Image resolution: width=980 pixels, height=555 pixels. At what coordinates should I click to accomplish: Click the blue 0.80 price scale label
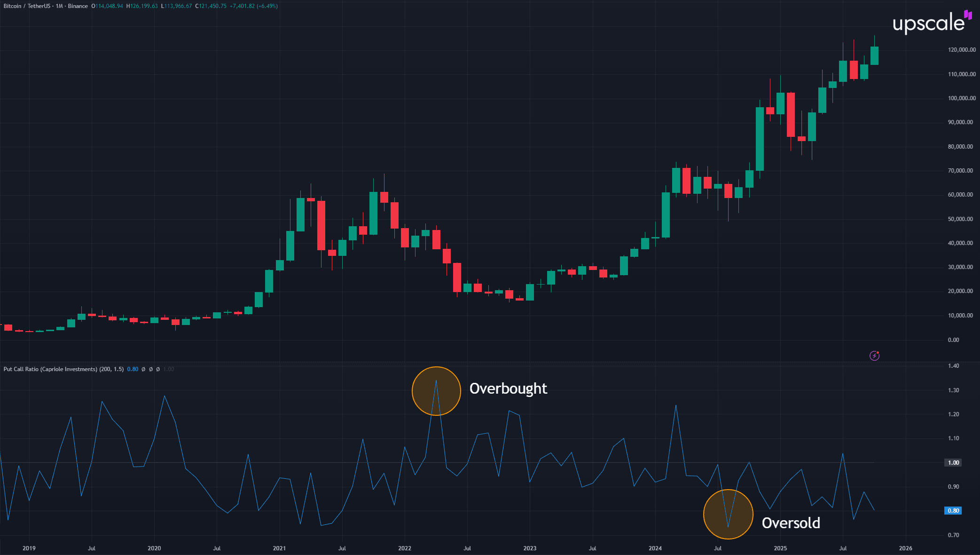(953, 511)
